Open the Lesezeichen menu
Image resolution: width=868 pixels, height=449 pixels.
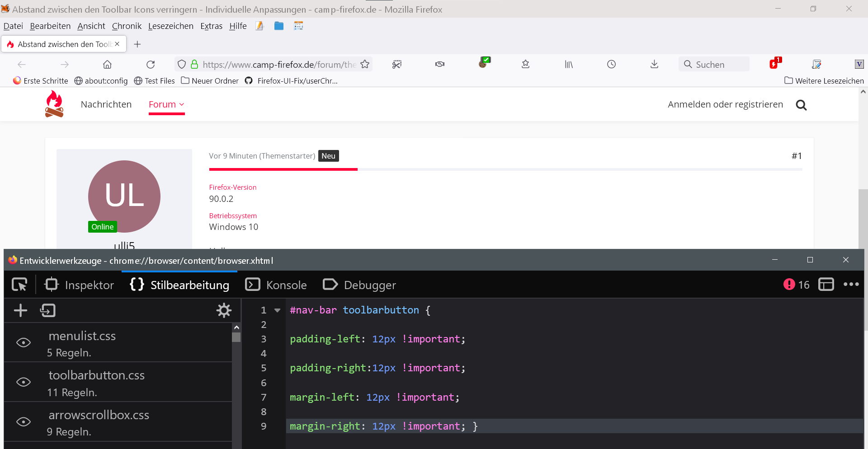point(170,26)
